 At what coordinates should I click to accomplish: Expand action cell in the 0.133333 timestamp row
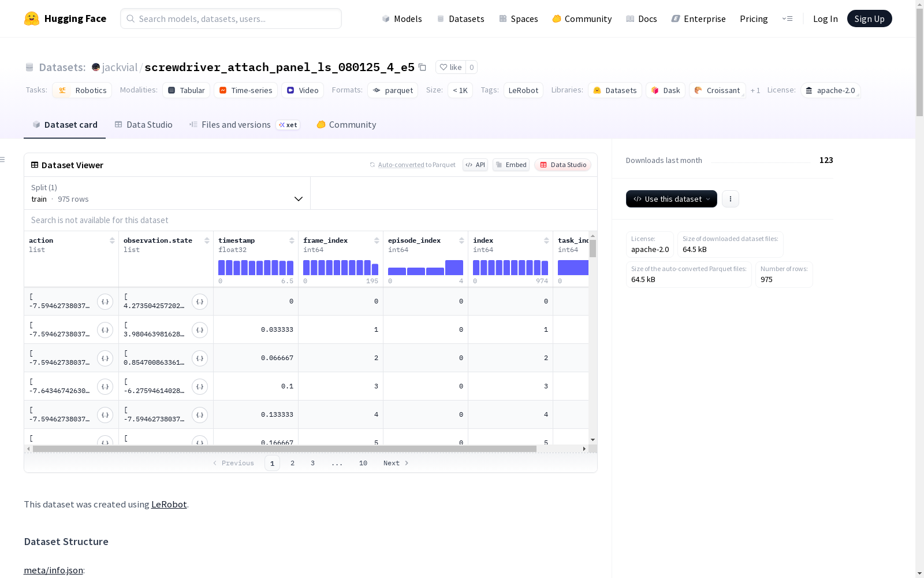tap(105, 415)
